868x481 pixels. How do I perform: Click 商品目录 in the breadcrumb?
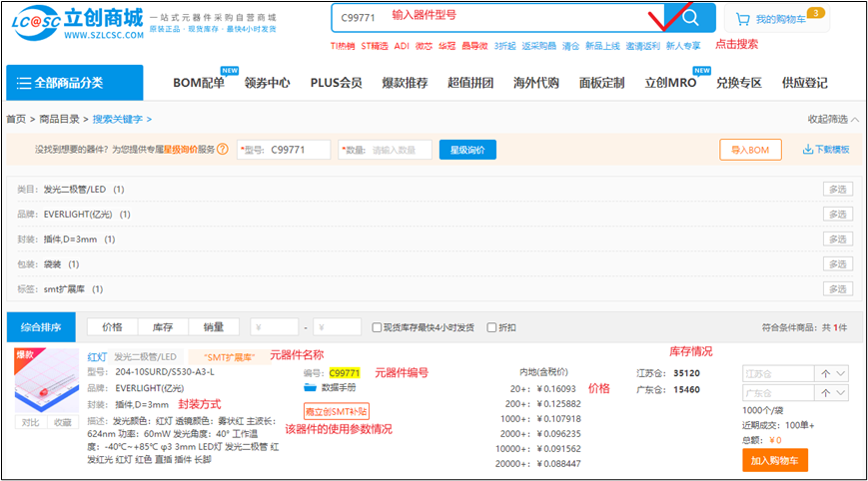point(59,119)
